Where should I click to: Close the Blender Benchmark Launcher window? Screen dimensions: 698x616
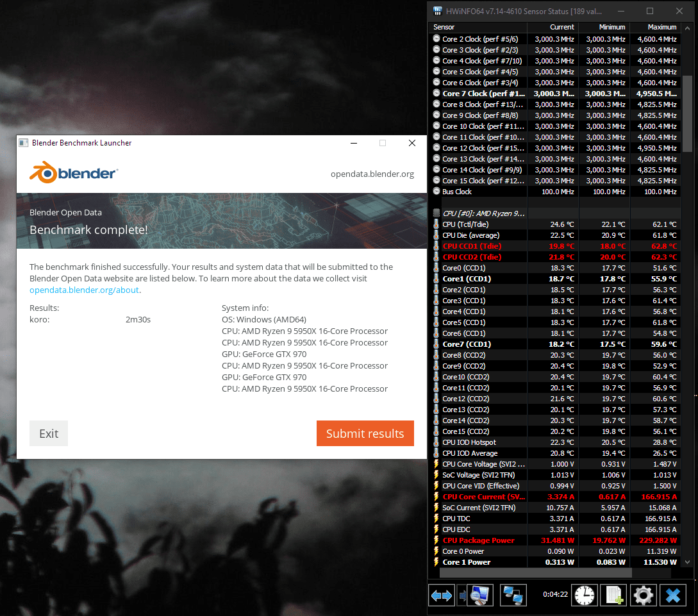coord(411,143)
